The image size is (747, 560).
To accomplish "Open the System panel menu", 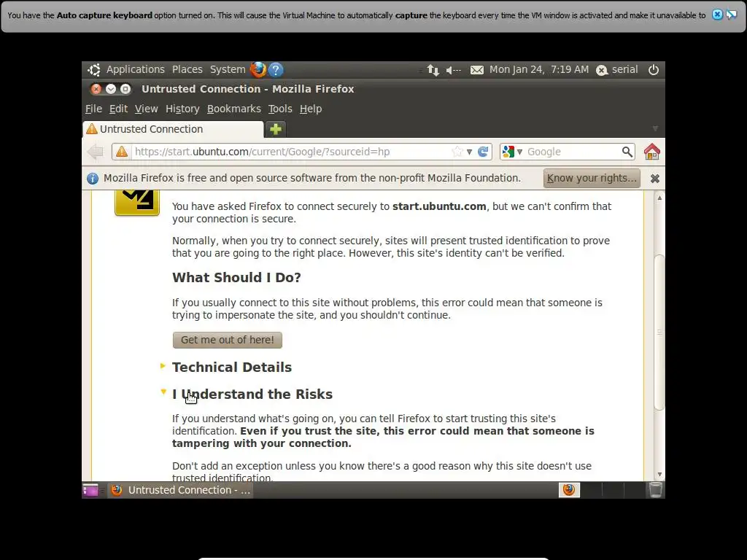I will click(228, 69).
